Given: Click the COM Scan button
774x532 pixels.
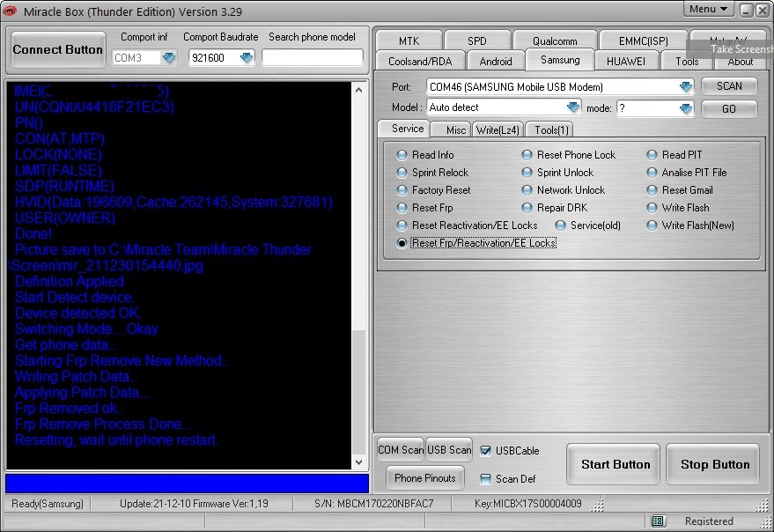Looking at the screenshot, I should [401, 450].
